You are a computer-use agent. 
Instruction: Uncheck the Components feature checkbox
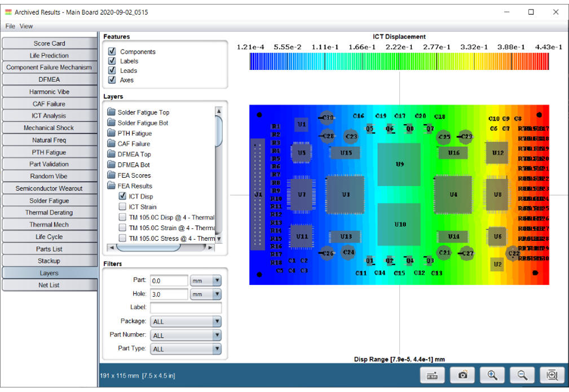click(x=112, y=51)
